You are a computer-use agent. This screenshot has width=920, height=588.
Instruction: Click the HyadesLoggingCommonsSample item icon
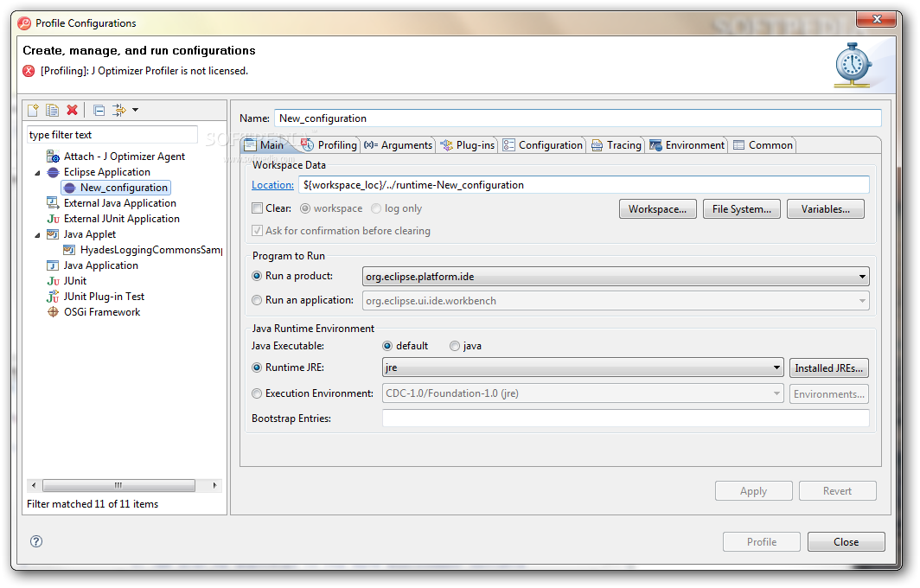pos(69,249)
